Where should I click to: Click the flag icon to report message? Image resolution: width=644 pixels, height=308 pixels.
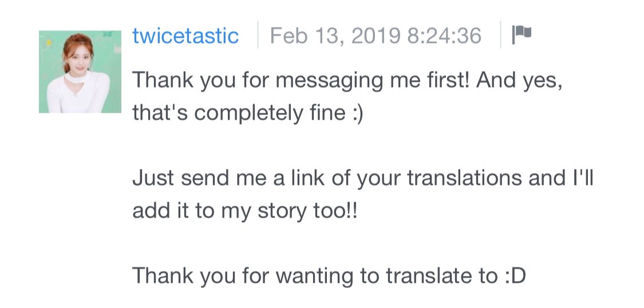pos(521,35)
